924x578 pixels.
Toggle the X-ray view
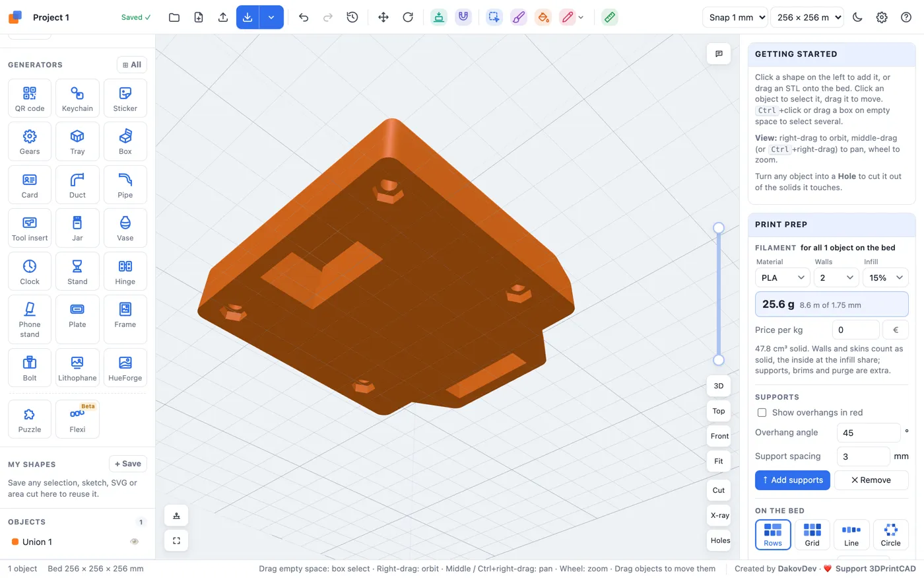coord(719,515)
